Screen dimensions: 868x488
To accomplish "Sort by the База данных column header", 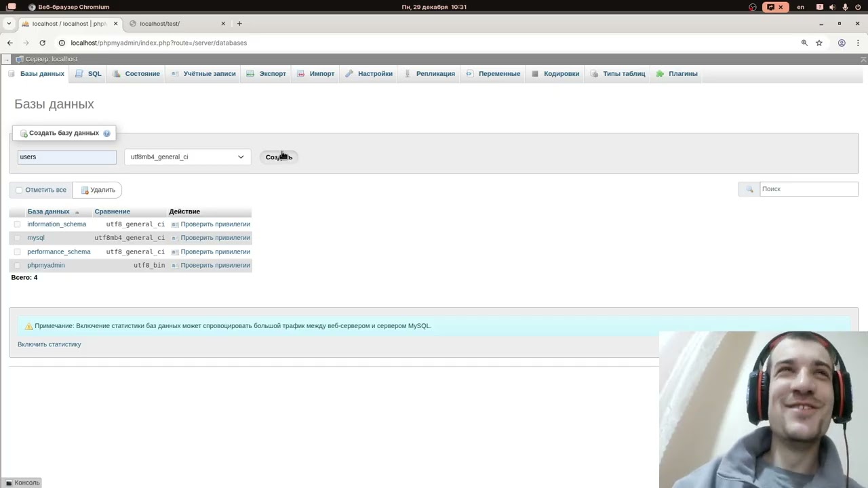I will 48,211.
